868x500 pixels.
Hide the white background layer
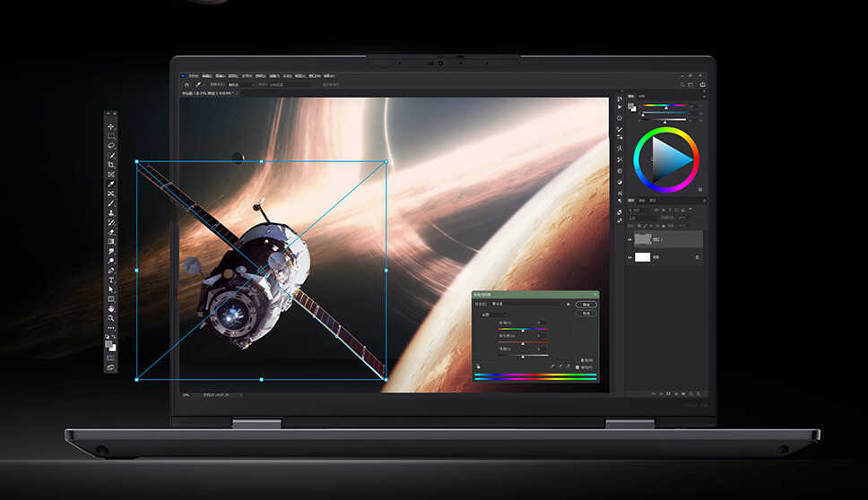click(x=629, y=257)
